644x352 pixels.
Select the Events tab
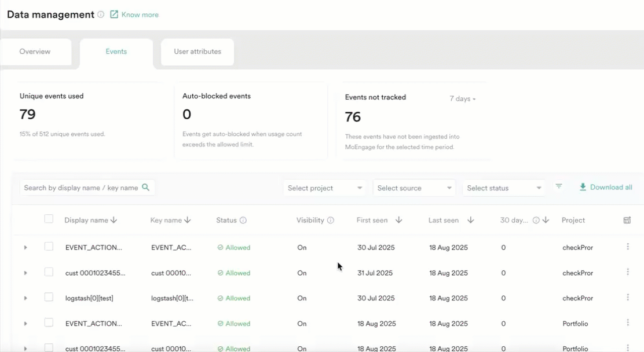[116, 52]
